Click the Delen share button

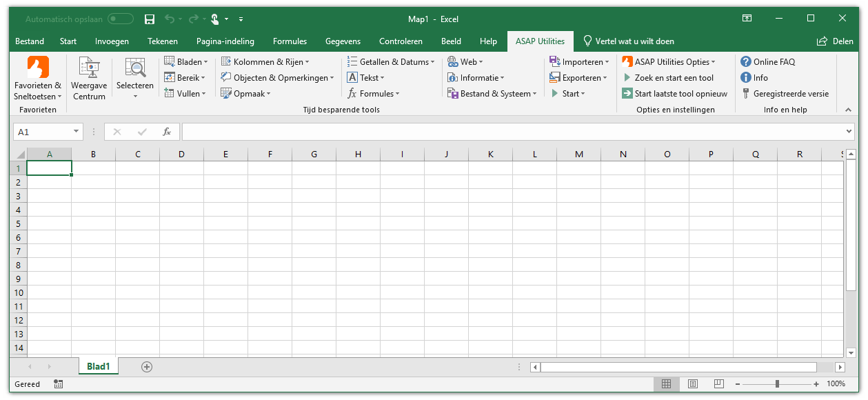click(x=835, y=41)
